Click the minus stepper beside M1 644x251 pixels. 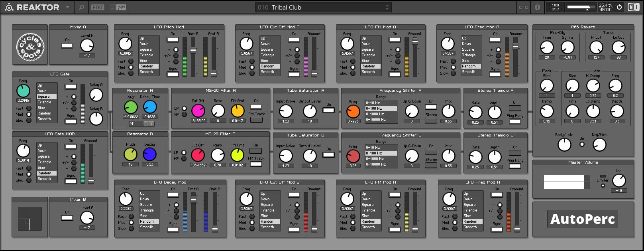145,124
